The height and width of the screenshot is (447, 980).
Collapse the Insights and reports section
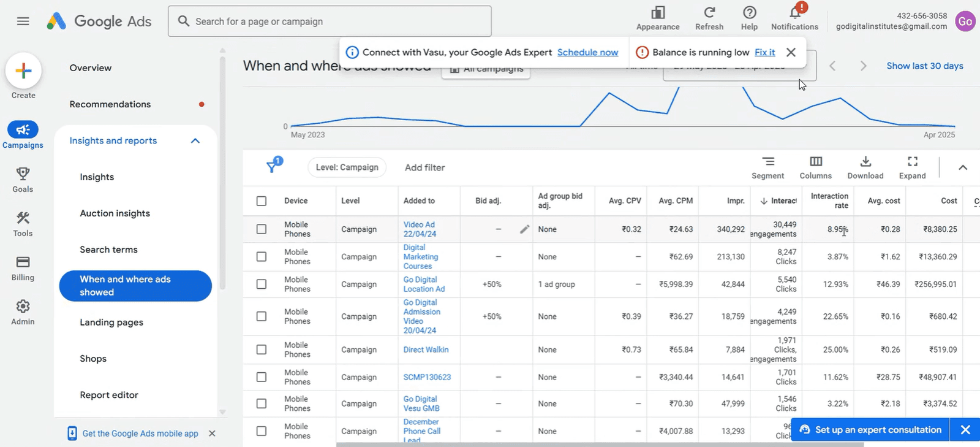tap(195, 141)
